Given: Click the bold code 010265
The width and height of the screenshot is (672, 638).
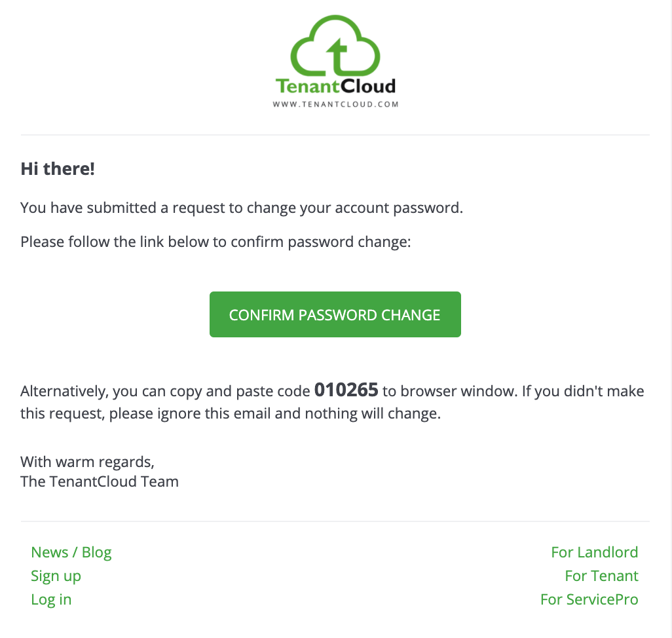Looking at the screenshot, I should pos(346,390).
